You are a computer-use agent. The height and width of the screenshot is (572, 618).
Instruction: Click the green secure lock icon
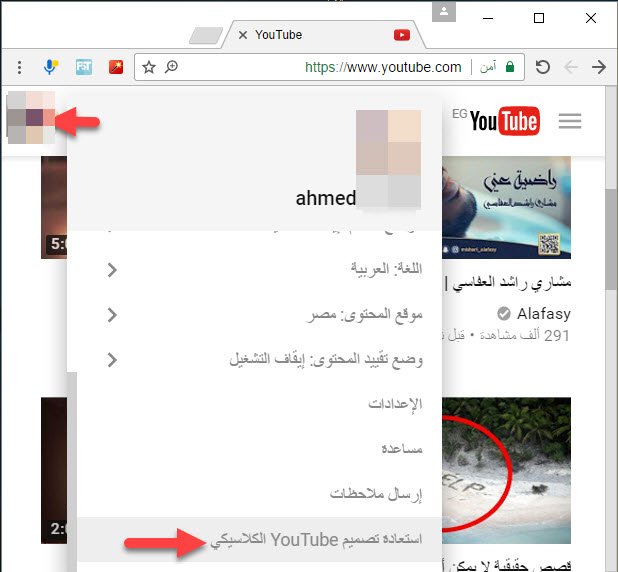click(510, 67)
